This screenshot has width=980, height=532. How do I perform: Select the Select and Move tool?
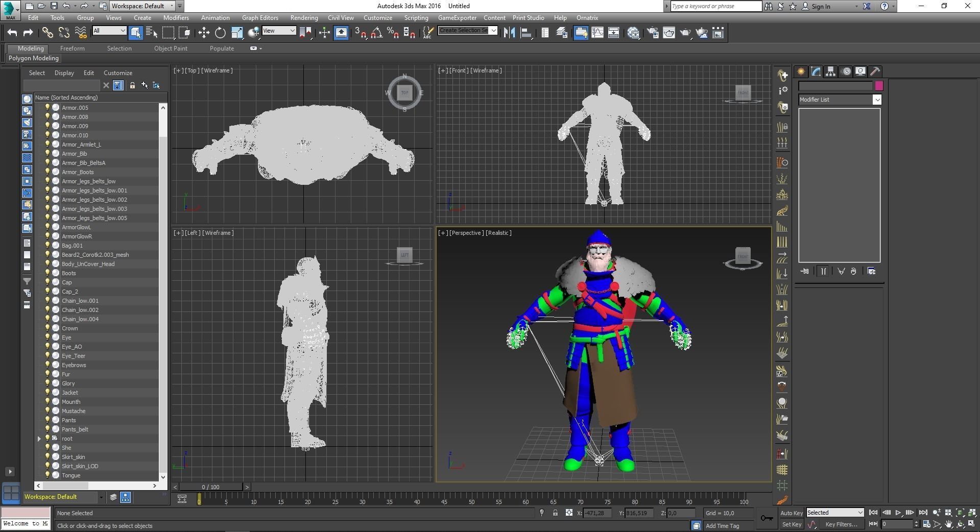click(204, 33)
